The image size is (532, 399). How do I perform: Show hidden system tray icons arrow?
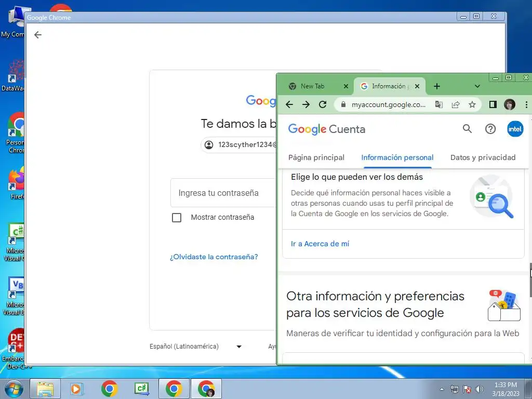[x=442, y=389]
